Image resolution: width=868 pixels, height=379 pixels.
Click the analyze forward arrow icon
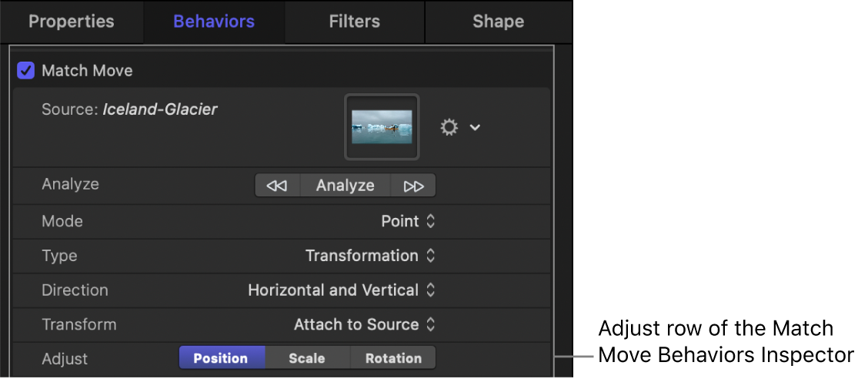point(413,186)
